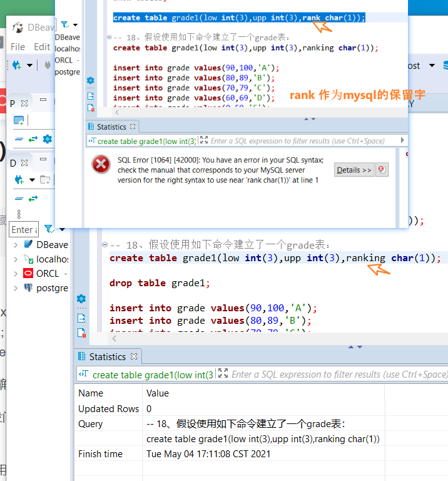Click the icon button next to Details

point(382,170)
